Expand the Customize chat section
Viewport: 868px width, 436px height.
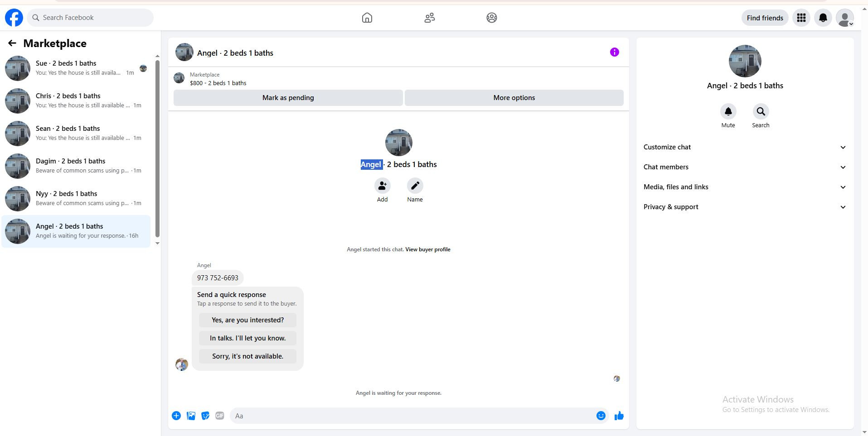[x=745, y=147]
